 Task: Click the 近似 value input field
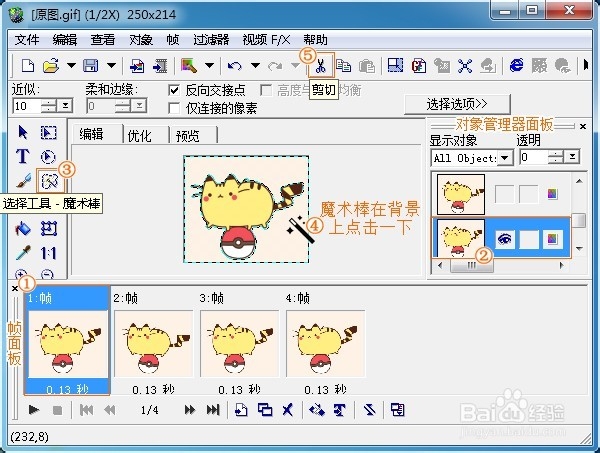26,106
